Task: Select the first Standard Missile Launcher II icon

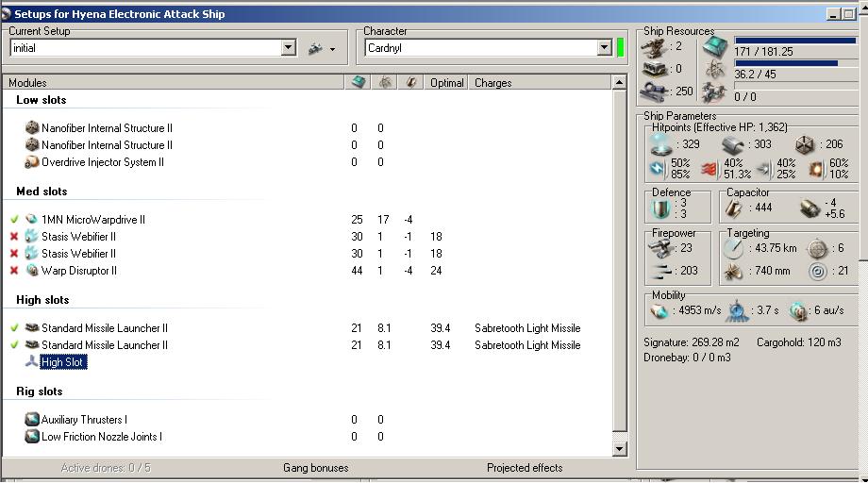Action: 32,328
